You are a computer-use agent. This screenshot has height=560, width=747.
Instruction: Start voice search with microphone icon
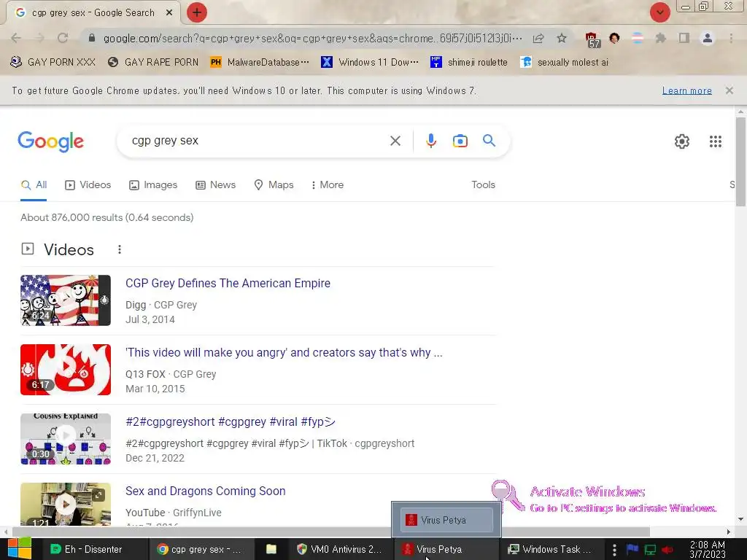click(x=430, y=141)
